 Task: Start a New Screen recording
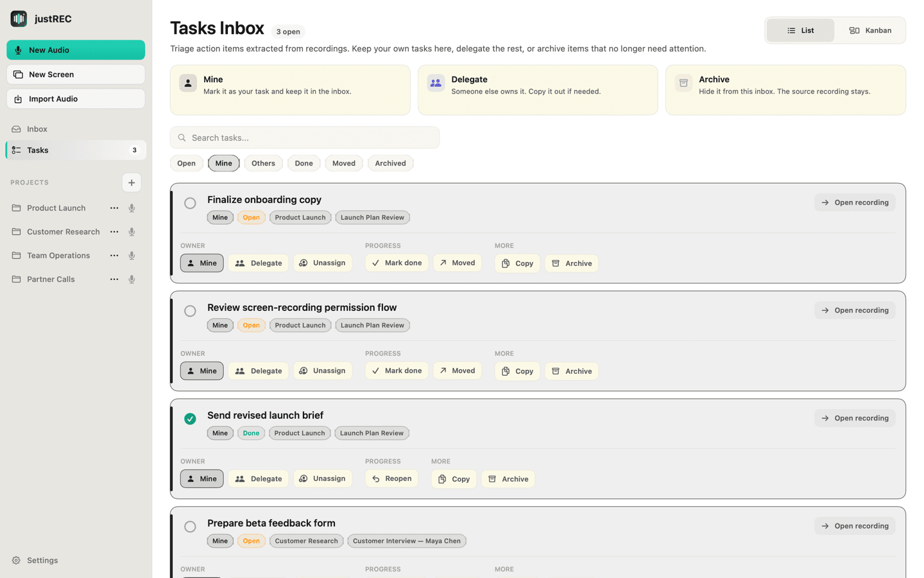tap(76, 74)
